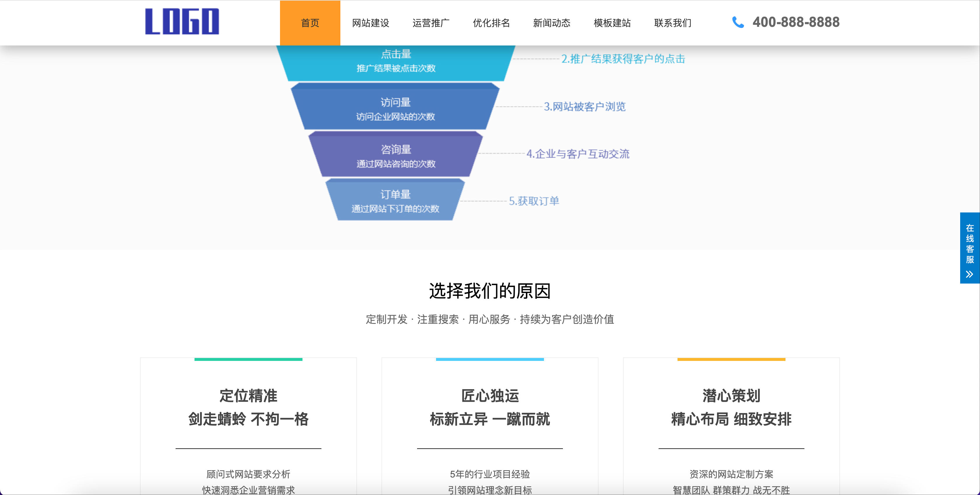This screenshot has width=980, height=495.
Task: Click label 4.企业与客户互动交流
Action: [x=578, y=154]
